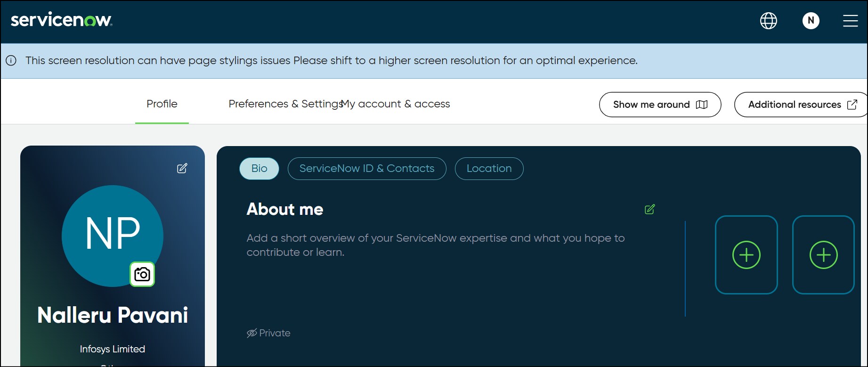Viewport: 868px width, 367px height.
Task: Click the name Nalleru Pavani
Action: [x=113, y=315]
